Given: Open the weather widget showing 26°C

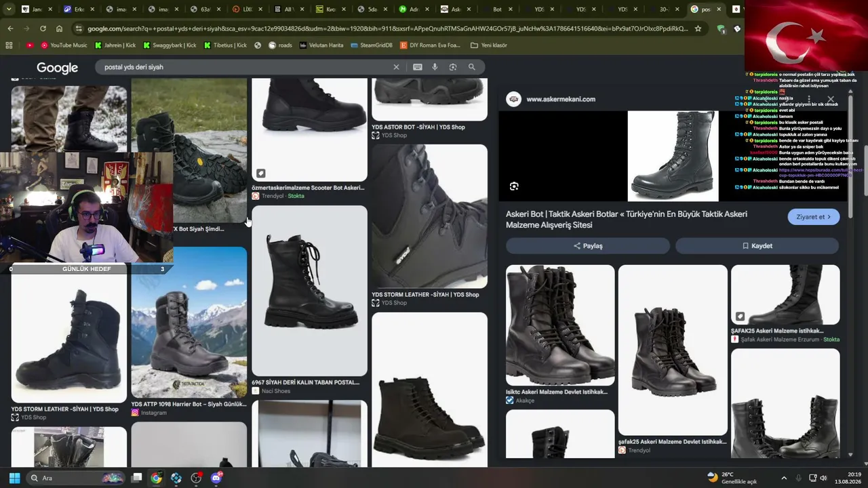Looking at the screenshot, I should 732,478.
